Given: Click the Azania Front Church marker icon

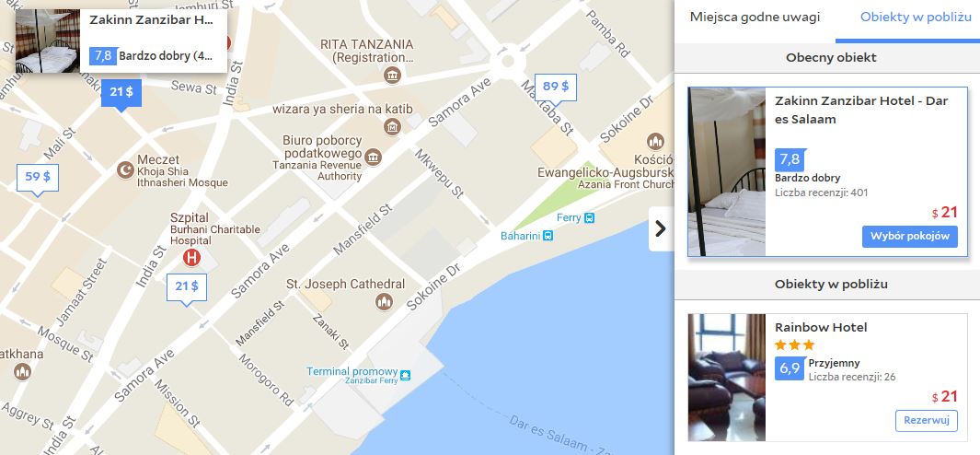Looking at the screenshot, I should pyautogui.click(x=655, y=141).
